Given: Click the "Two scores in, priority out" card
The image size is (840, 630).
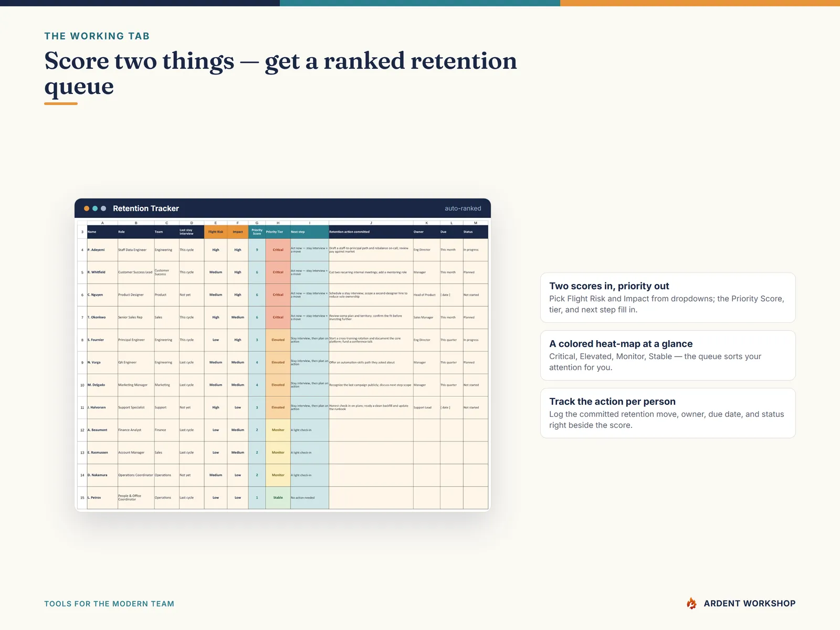Looking at the screenshot, I should [668, 298].
